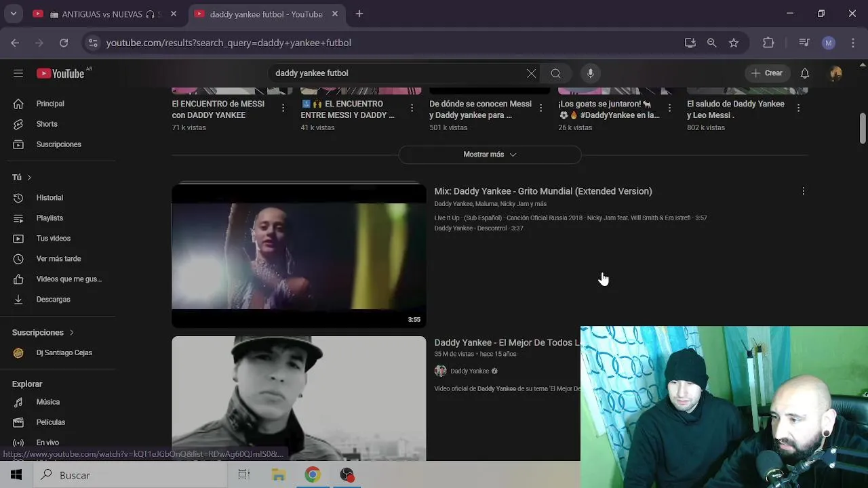Play El Mejor De Todos thumbnail
This screenshot has width=868, height=488.
(x=299, y=399)
